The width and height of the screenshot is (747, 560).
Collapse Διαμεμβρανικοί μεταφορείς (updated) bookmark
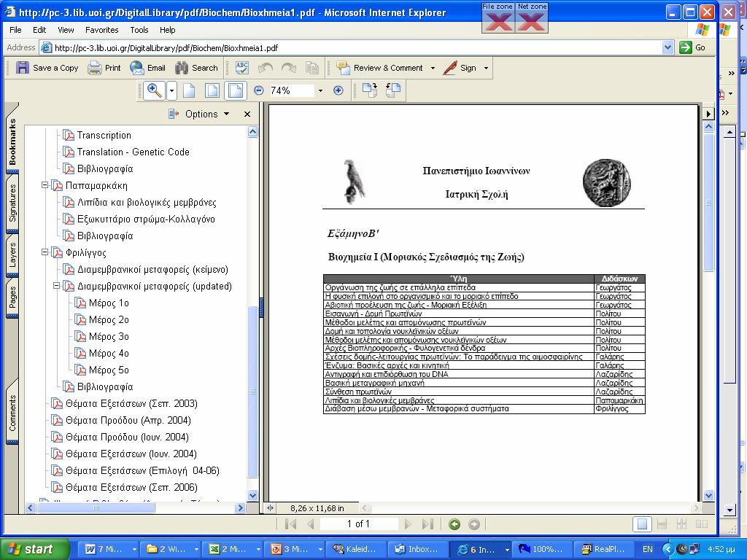point(56,286)
